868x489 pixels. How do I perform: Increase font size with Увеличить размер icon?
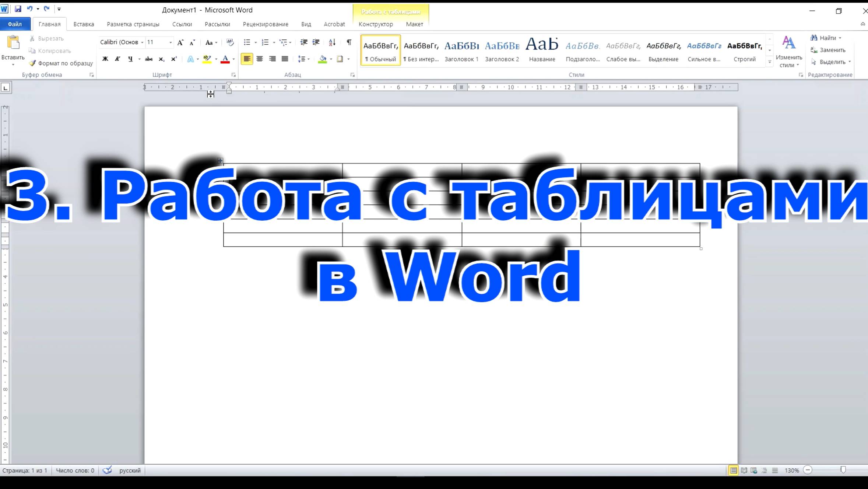click(180, 42)
